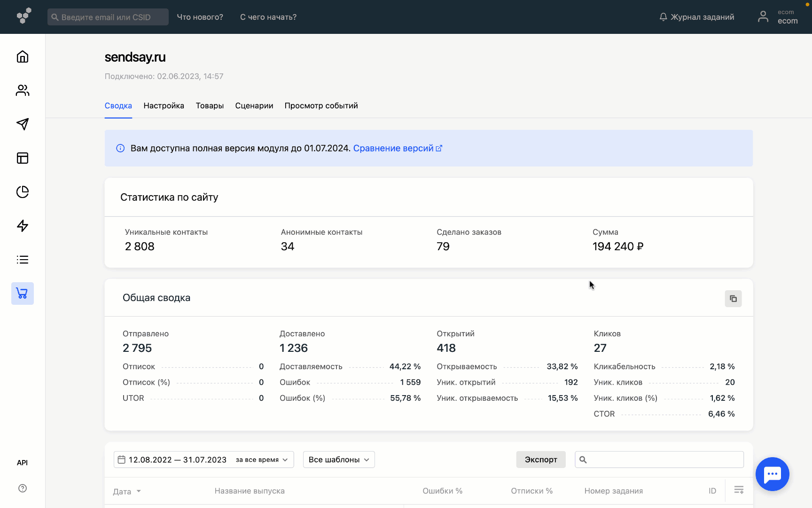
Task: Click the Уникальные контакты value 2 808
Action: (x=140, y=246)
